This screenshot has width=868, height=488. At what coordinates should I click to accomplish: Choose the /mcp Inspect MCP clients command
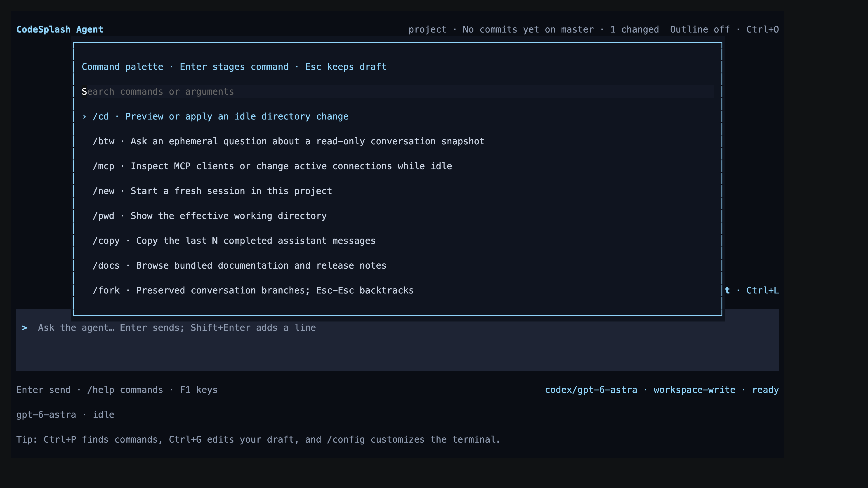point(397,166)
